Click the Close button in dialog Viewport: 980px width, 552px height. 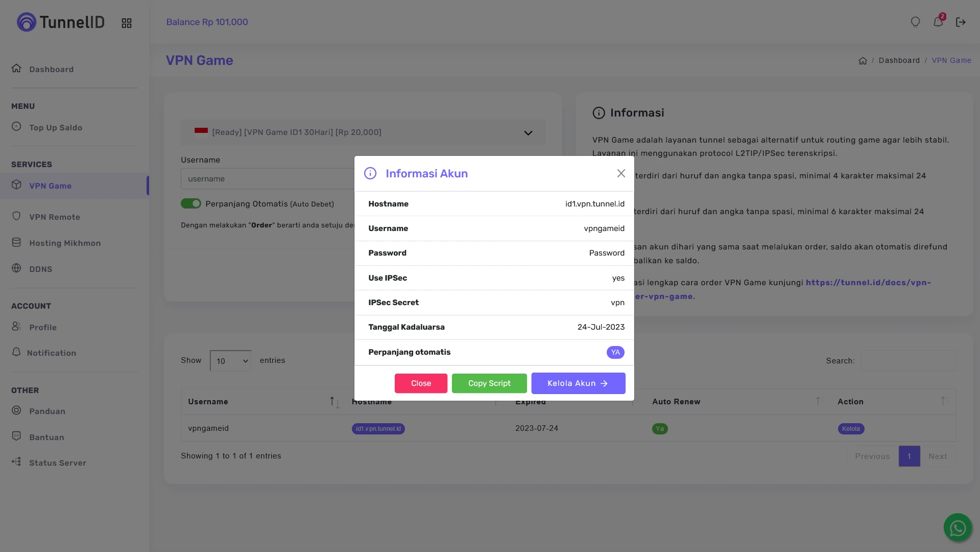tap(421, 383)
